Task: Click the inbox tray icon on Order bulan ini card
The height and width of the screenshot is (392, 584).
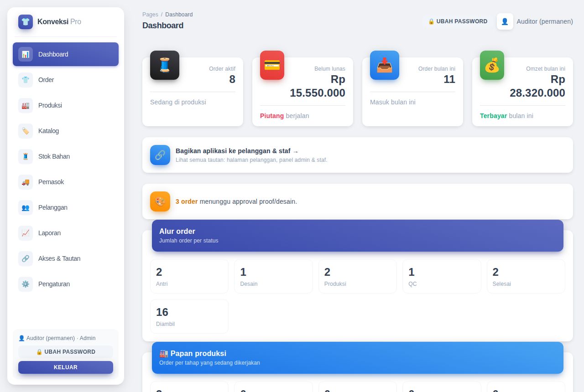Action: 385,65
